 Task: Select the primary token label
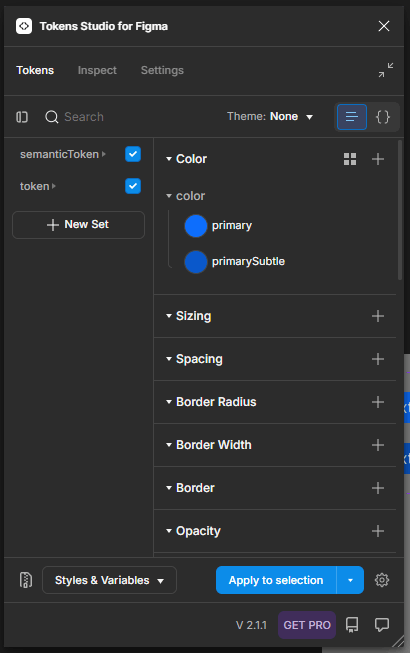(232, 226)
